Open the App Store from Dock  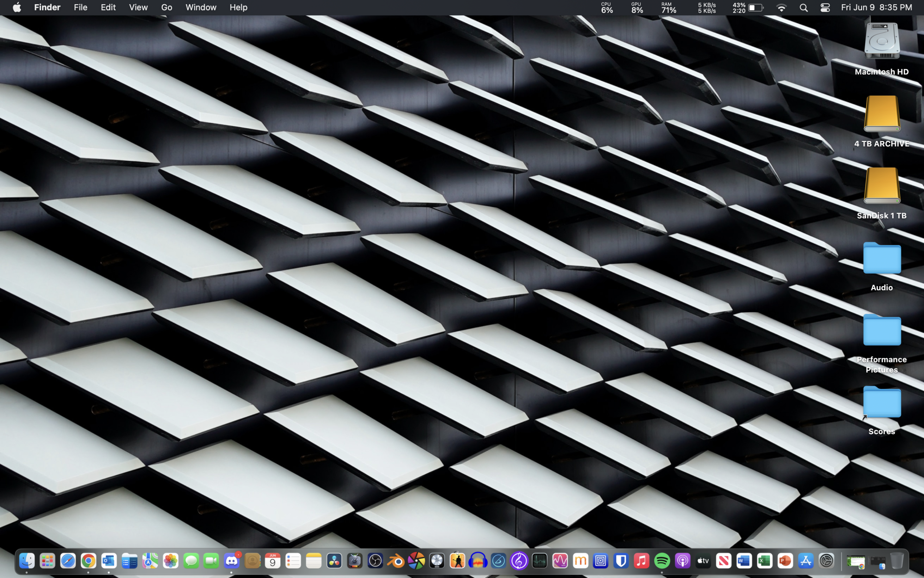click(x=806, y=561)
